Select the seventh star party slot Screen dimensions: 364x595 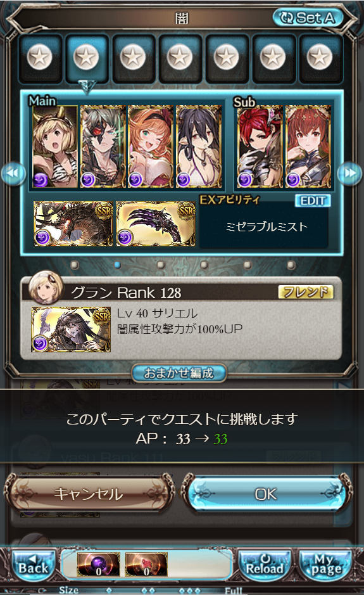pos(320,58)
